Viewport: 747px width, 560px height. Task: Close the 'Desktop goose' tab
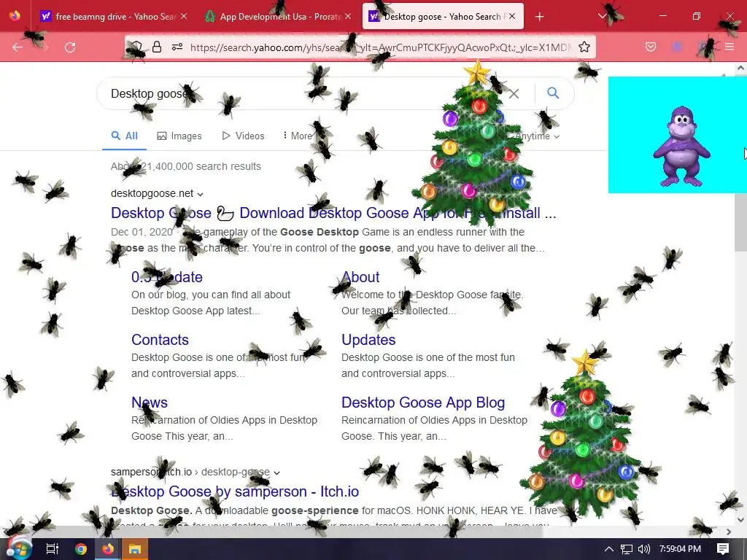coord(512,16)
